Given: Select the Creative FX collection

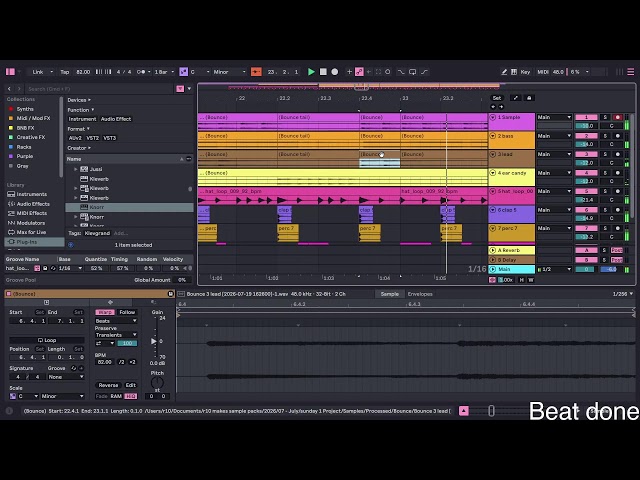Looking at the screenshot, I should point(31,137).
